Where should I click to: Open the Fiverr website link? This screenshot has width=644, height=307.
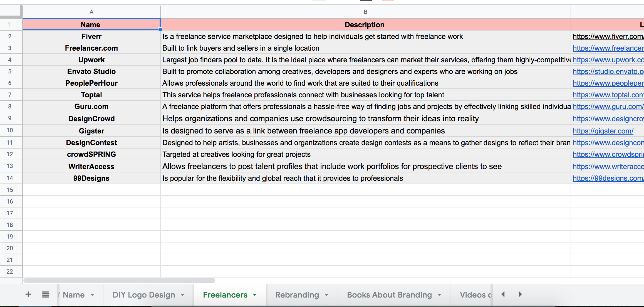click(x=607, y=36)
